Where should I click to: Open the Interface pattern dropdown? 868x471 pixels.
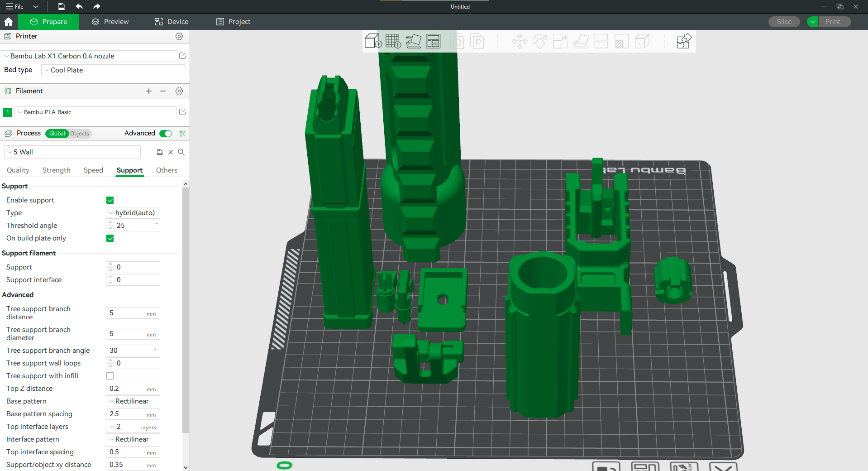133,439
